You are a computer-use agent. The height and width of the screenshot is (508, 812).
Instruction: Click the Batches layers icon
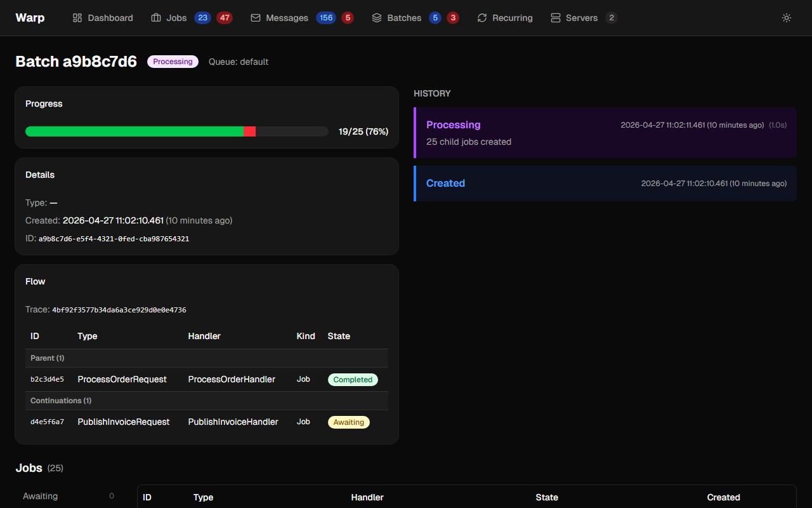click(377, 18)
